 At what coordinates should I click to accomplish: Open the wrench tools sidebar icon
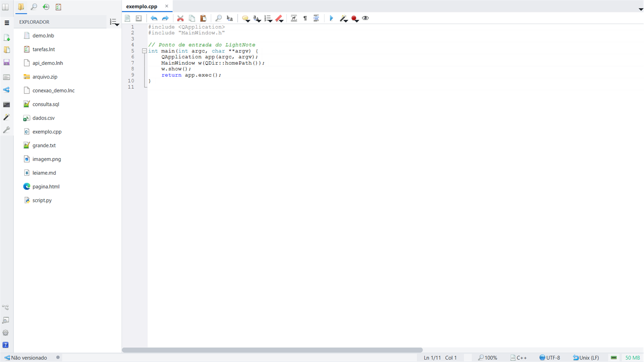pyautogui.click(x=6, y=130)
